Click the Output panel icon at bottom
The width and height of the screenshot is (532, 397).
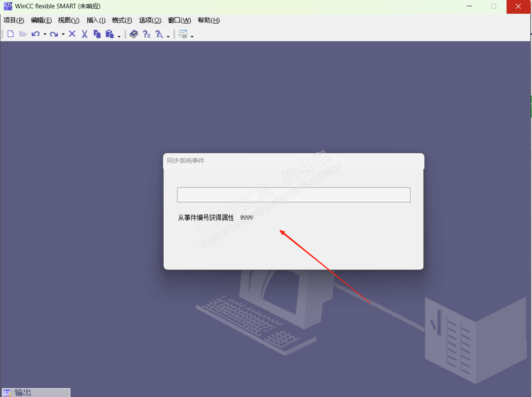click(x=7, y=393)
